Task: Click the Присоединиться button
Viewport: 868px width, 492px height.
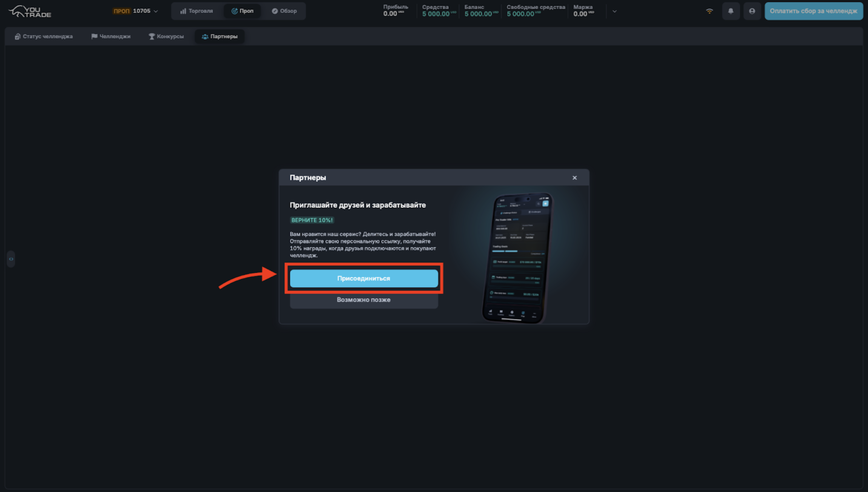Action: (363, 278)
